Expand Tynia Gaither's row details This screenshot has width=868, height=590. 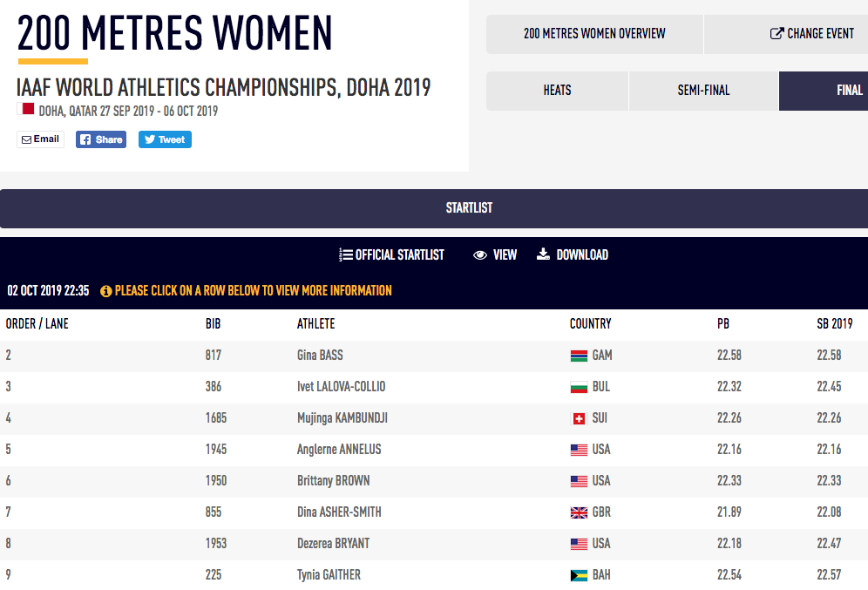coord(329,575)
